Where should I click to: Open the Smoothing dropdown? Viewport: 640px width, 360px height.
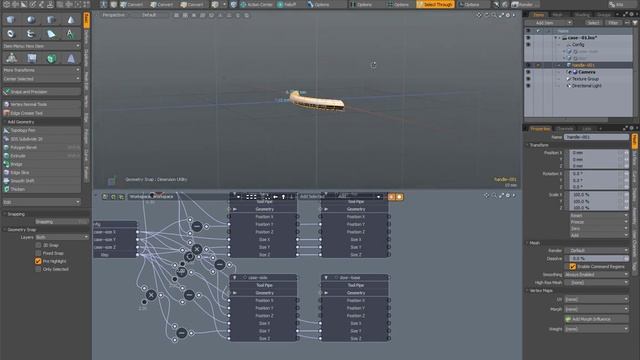(596, 275)
